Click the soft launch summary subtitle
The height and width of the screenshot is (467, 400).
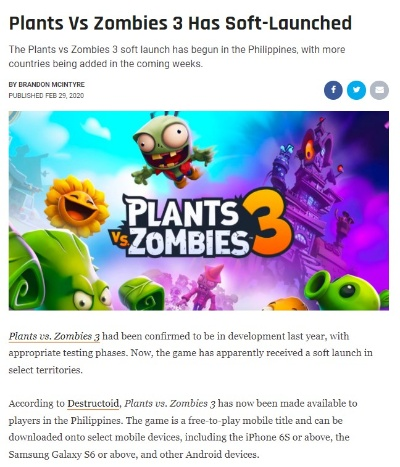pyautogui.click(x=177, y=56)
